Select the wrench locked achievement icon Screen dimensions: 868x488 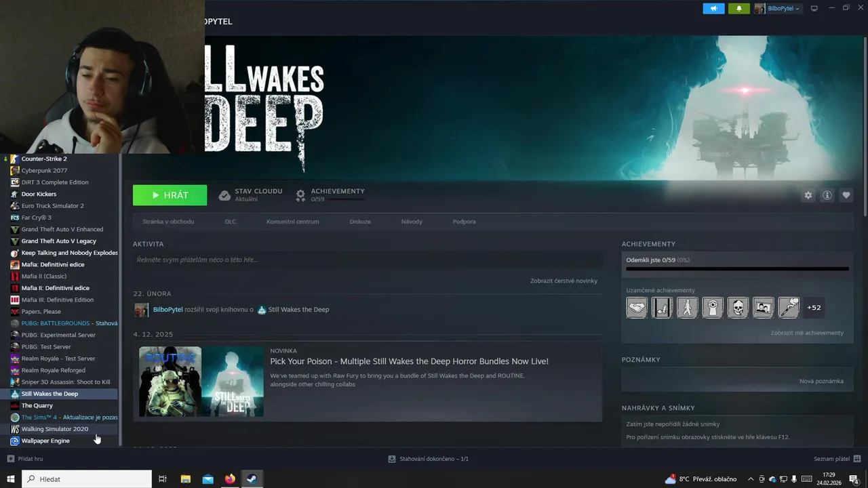coord(789,308)
